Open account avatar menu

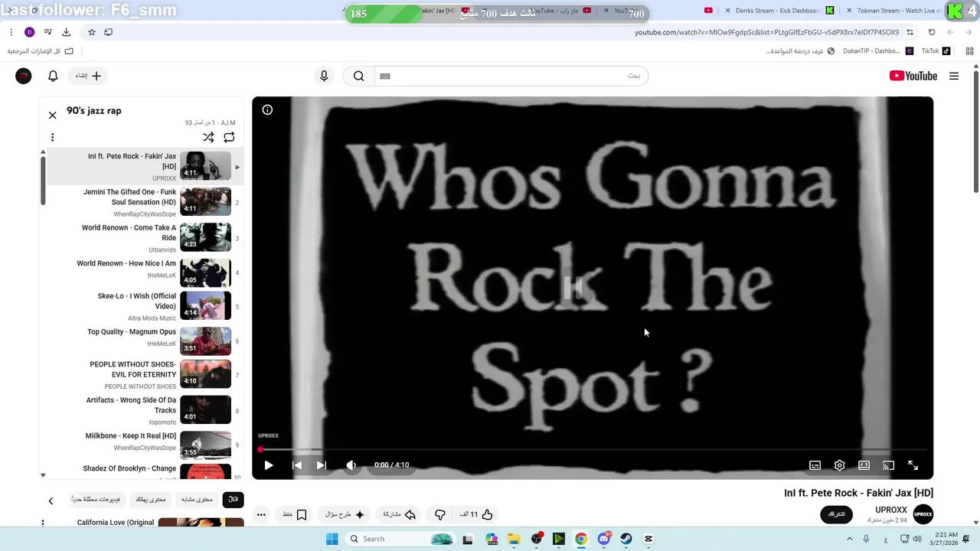pos(24,76)
